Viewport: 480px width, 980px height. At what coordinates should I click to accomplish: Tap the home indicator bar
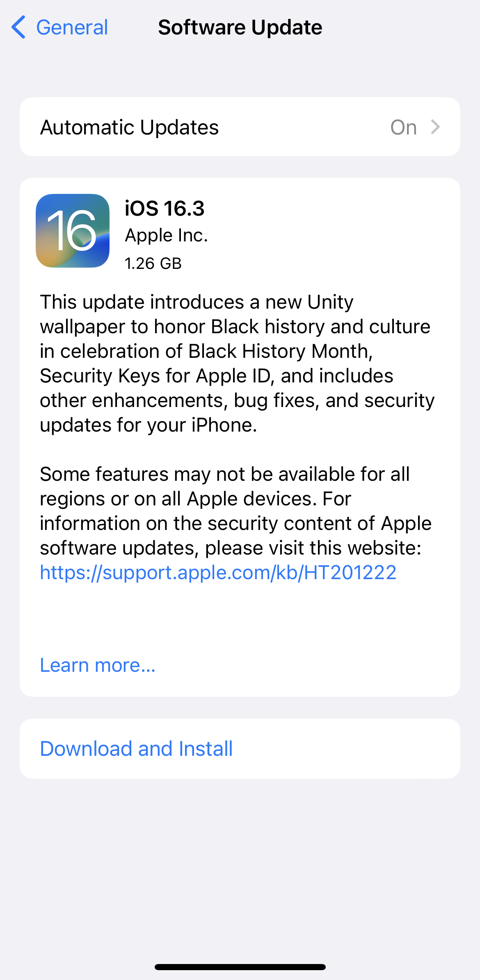240,967
